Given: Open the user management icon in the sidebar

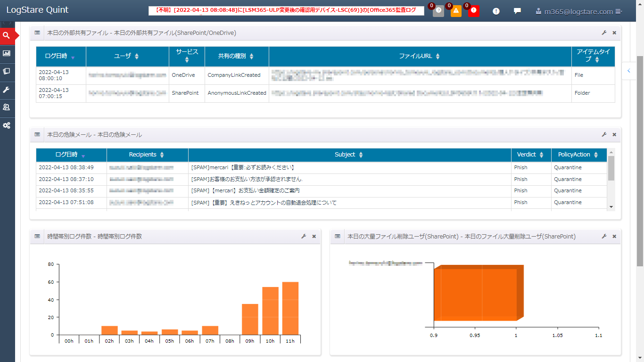Looking at the screenshot, I should click(x=7, y=107).
